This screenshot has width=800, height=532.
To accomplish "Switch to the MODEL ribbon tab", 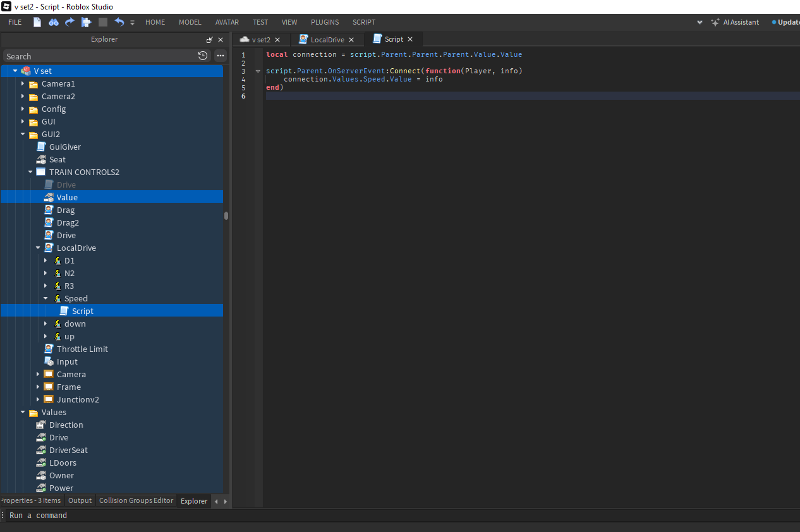I will 190,21.
